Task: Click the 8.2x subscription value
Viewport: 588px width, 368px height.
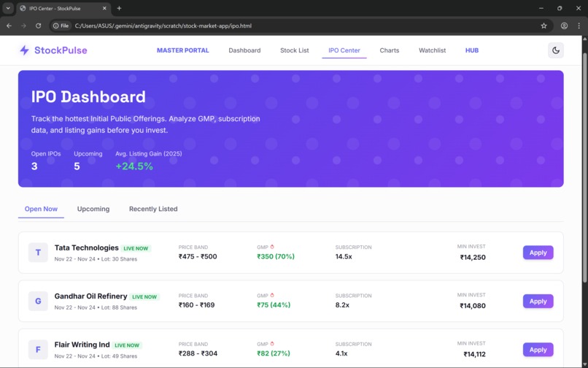Action: (342, 305)
